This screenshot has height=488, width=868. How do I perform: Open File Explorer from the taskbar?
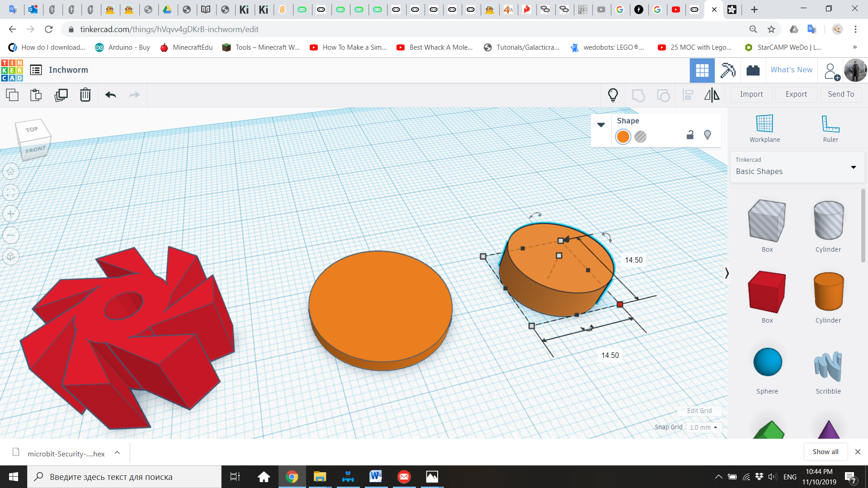click(x=320, y=477)
